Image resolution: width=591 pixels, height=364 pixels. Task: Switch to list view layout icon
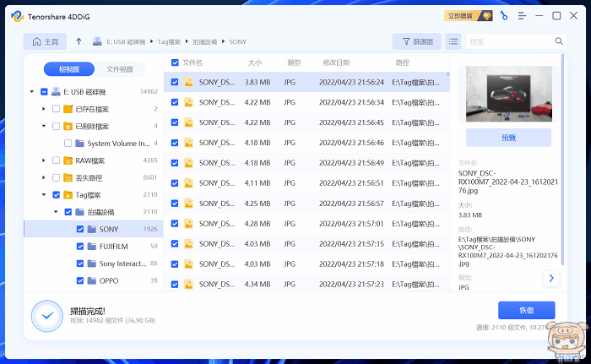pyautogui.click(x=454, y=41)
